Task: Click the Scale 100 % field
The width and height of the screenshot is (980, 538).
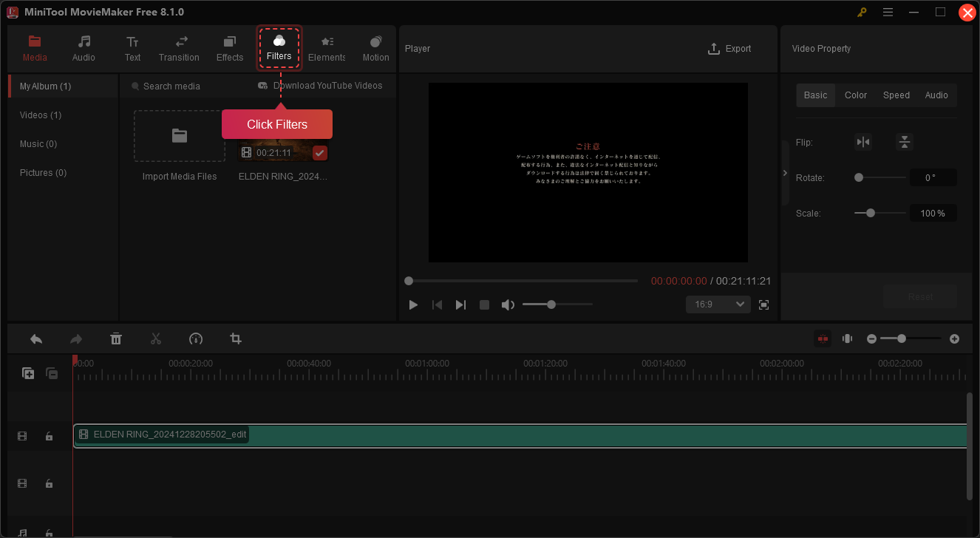Action: (x=933, y=213)
